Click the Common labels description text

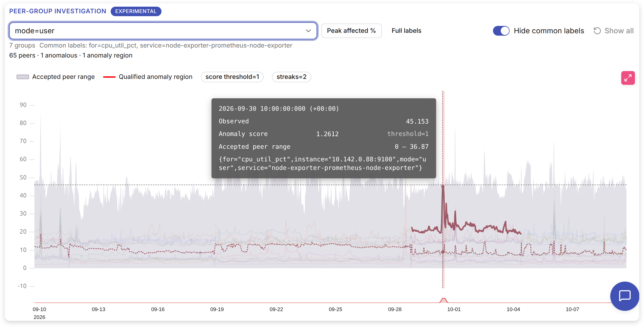(166, 46)
